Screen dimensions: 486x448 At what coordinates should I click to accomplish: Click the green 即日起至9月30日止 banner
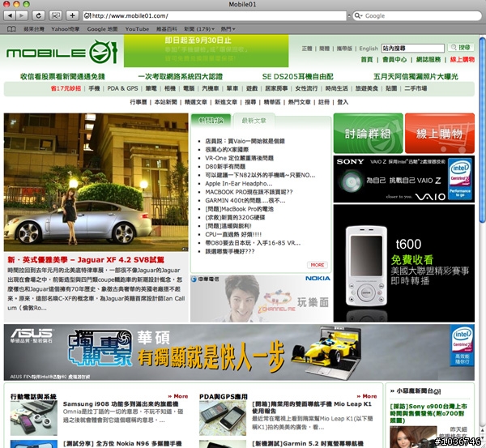(206, 51)
